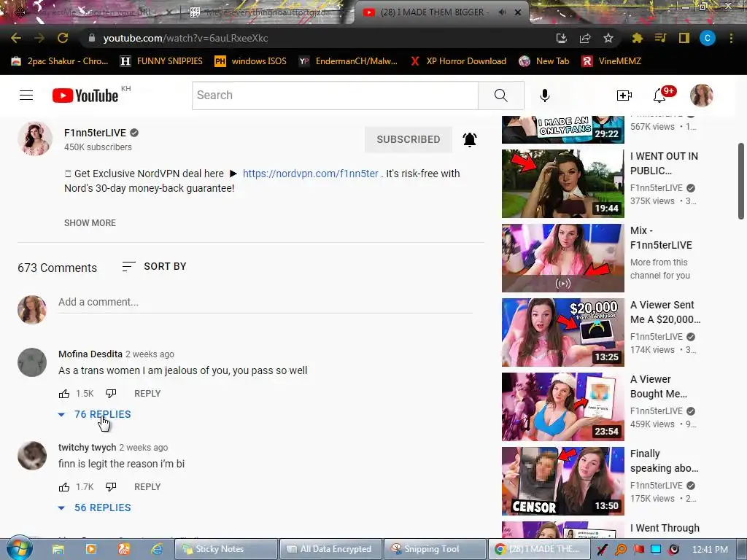Open the '$20,000' video thumbnail
The image size is (747, 560).
(562, 332)
